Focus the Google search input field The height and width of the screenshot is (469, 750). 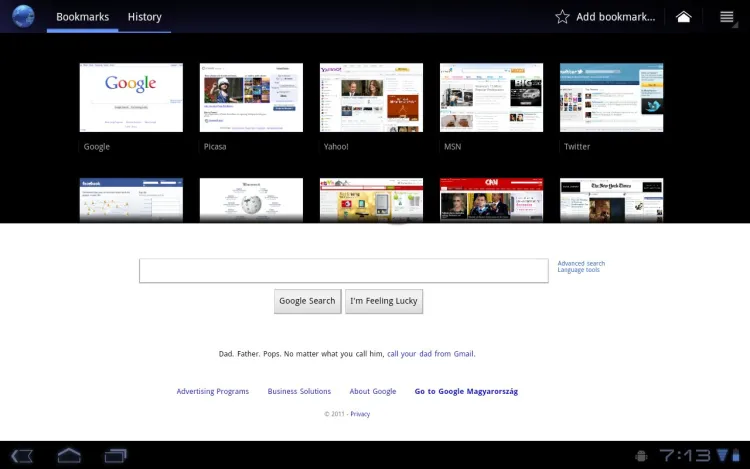click(x=343, y=271)
